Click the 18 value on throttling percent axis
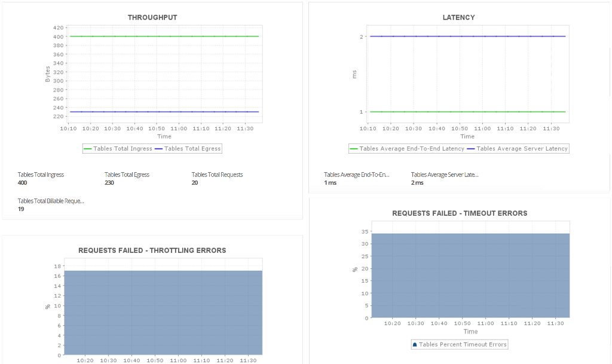Viewport: 612px width, 364px height. point(57,266)
